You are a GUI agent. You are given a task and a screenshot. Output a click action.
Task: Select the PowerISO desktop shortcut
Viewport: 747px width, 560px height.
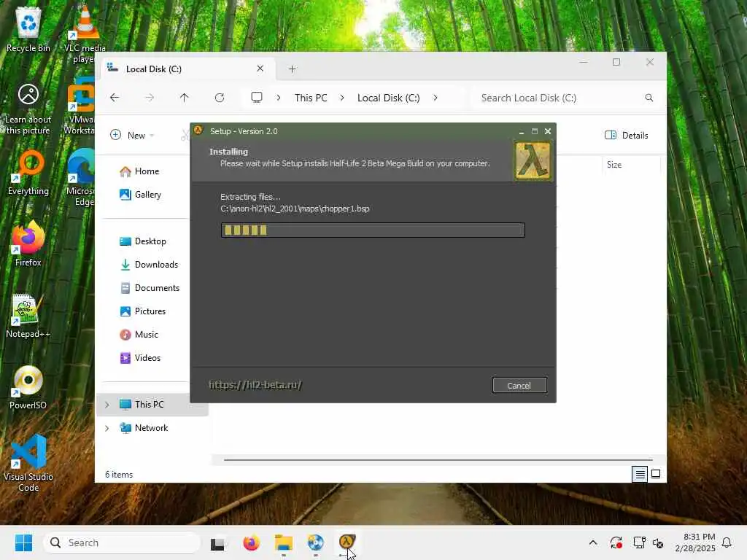coord(28,387)
